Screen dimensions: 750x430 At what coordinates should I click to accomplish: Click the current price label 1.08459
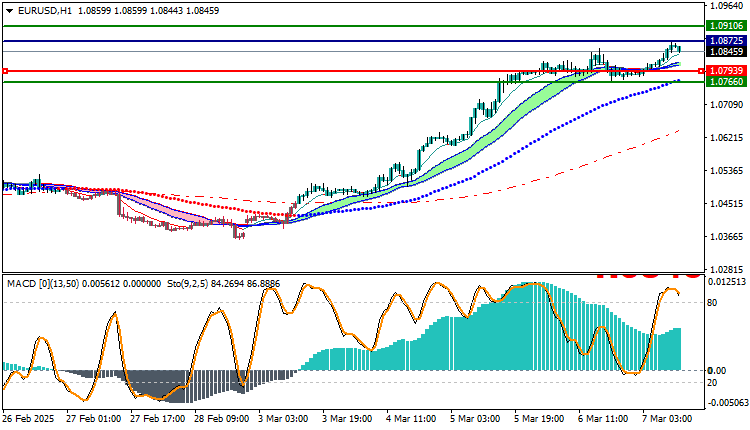tap(727, 52)
